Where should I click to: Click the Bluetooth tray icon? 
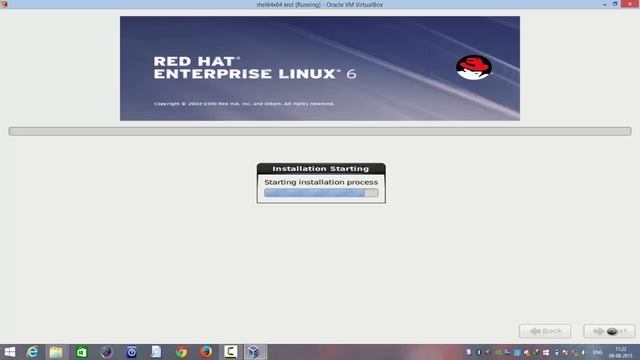point(478,352)
